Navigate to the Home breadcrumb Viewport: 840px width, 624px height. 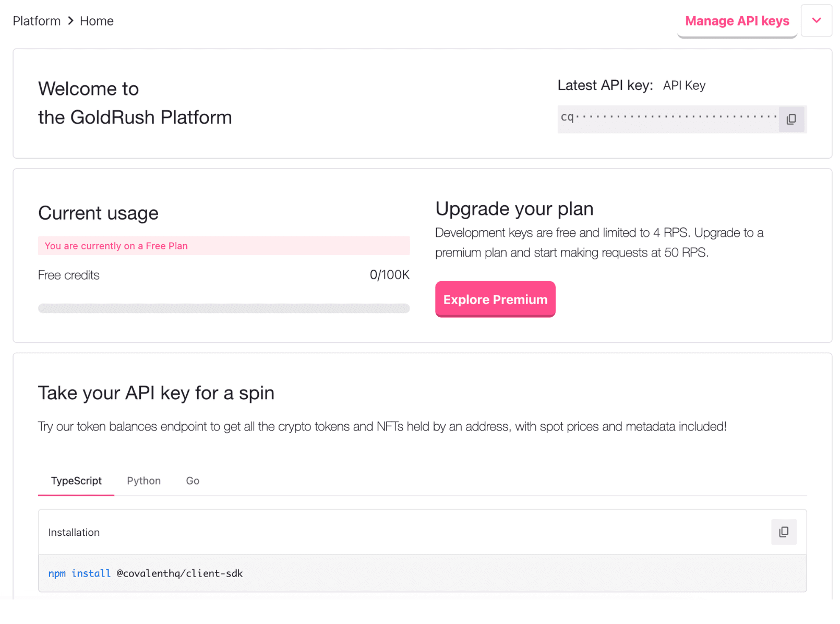tap(97, 21)
